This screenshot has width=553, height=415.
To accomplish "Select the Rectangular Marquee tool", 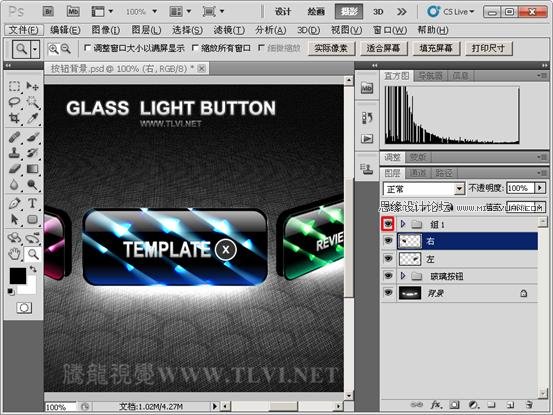I will (14, 86).
